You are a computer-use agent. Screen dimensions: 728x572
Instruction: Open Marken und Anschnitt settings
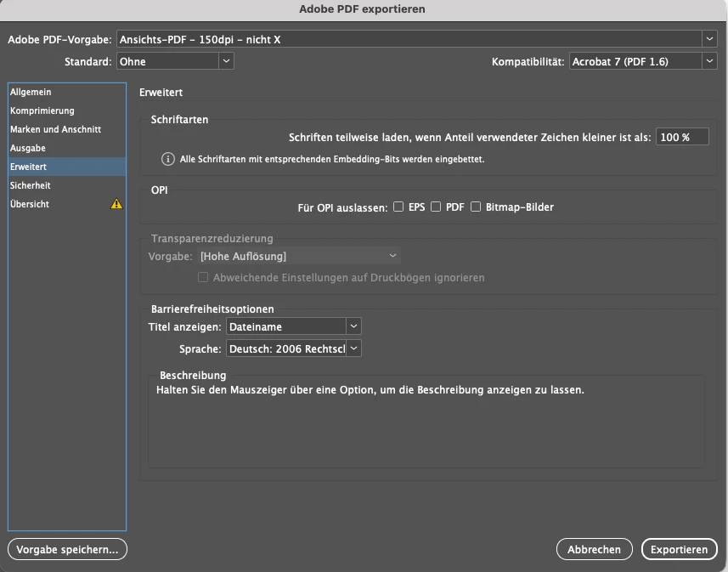67,129
